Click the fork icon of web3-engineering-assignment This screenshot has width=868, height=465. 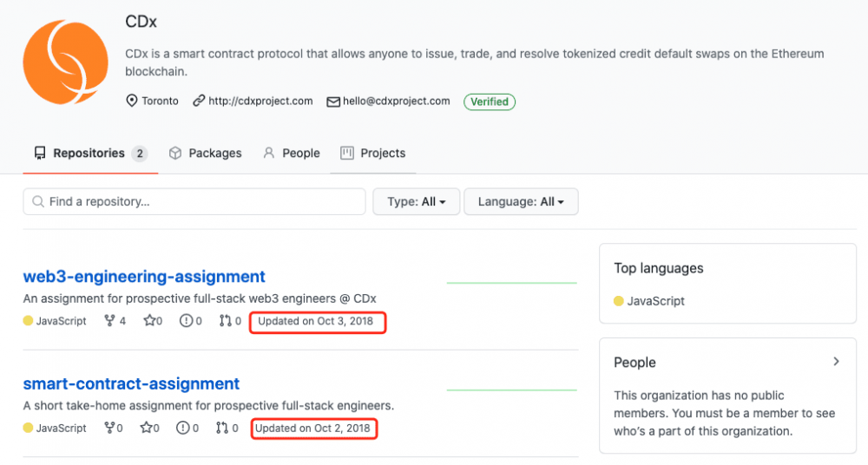[109, 321]
